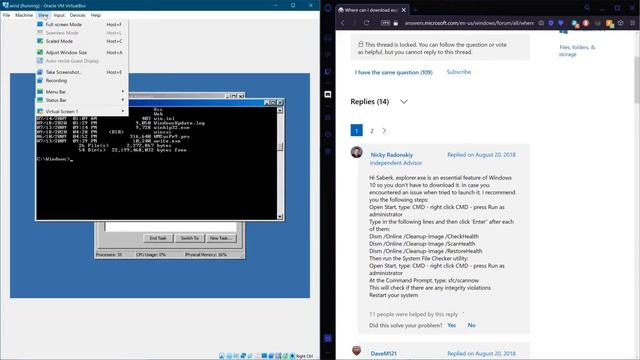Expand the Menu Bar submenu

tap(82, 92)
